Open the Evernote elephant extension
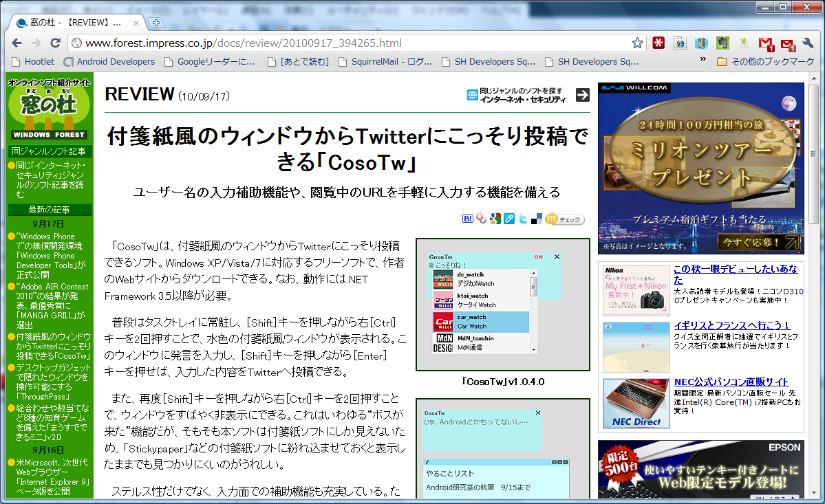This screenshot has width=825, height=504. [x=722, y=43]
